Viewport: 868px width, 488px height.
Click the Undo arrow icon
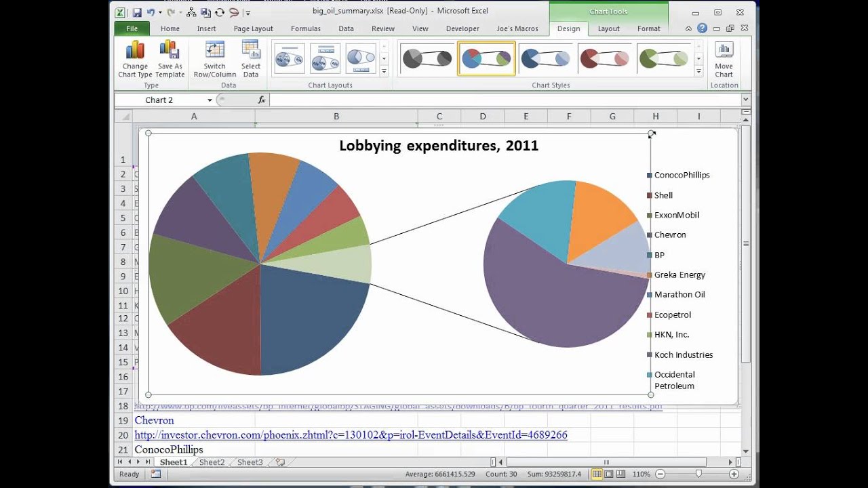click(151, 12)
